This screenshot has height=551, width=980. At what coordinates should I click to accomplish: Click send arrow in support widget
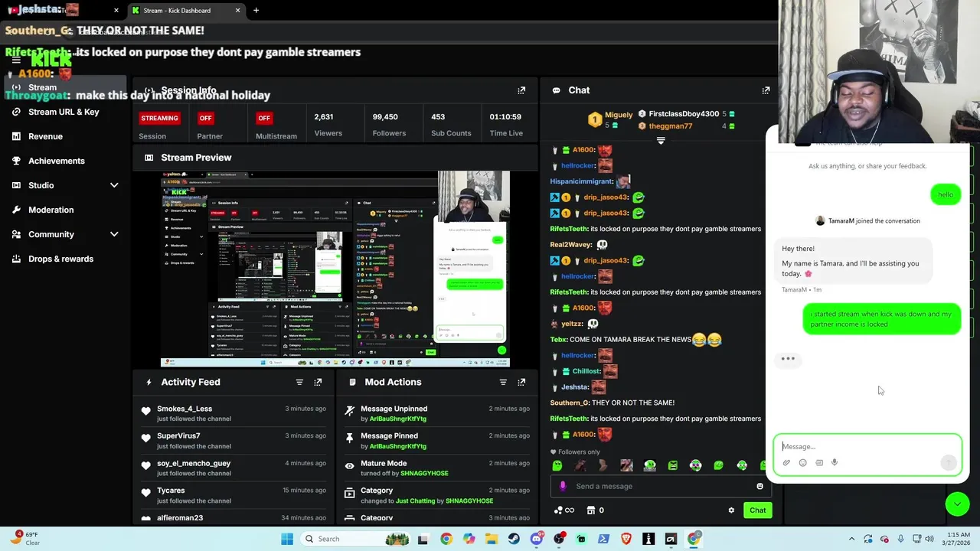(949, 462)
